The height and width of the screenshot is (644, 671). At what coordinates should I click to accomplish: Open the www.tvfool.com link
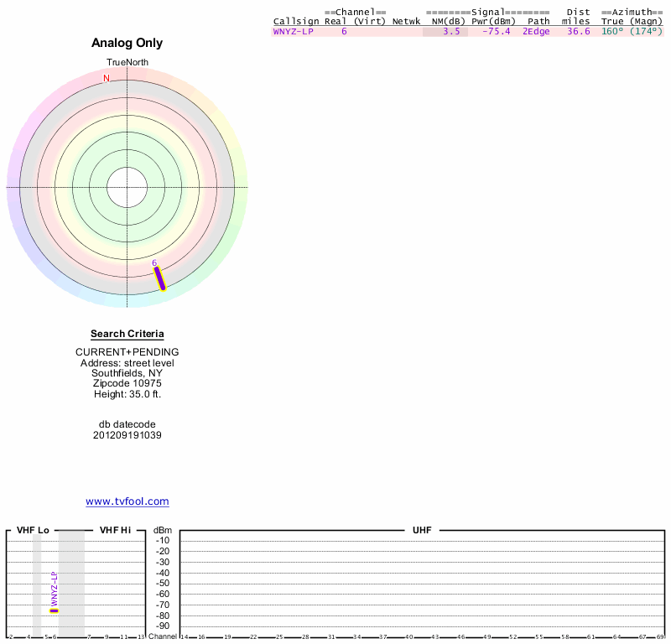click(x=127, y=501)
